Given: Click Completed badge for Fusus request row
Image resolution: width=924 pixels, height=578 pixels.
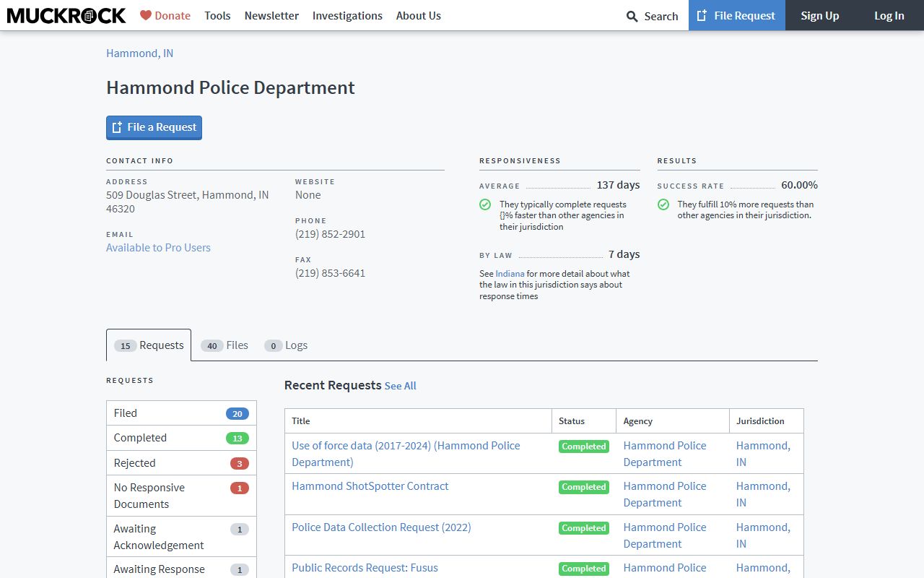Looking at the screenshot, I should [x=584, y=569].
